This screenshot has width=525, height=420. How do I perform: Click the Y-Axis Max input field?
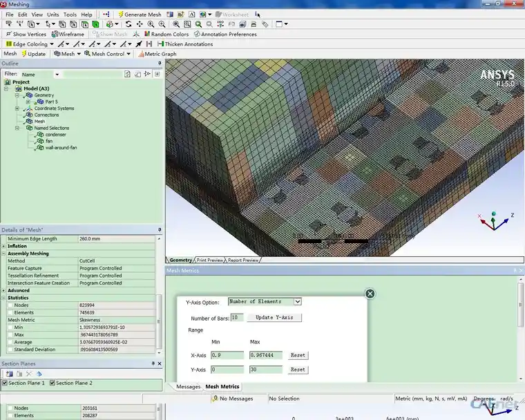266,370
